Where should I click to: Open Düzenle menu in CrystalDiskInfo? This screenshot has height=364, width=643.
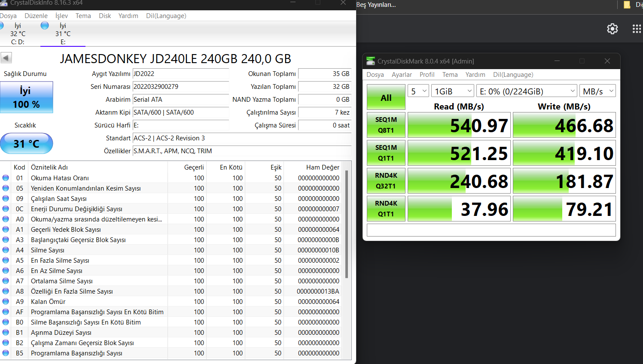[x=36, y=16]
